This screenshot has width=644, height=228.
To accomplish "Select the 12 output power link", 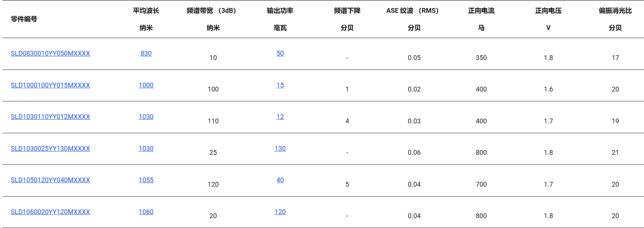I will [280, 117].
